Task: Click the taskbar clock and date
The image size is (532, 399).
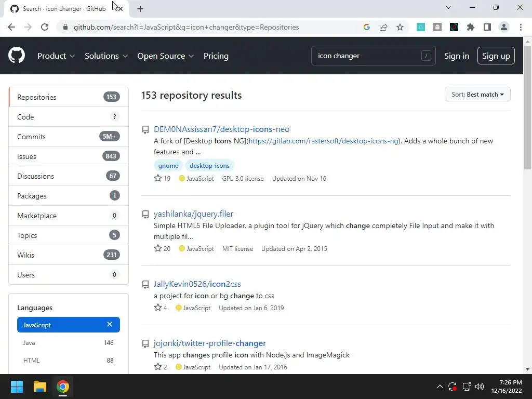Action: point(507,387)
